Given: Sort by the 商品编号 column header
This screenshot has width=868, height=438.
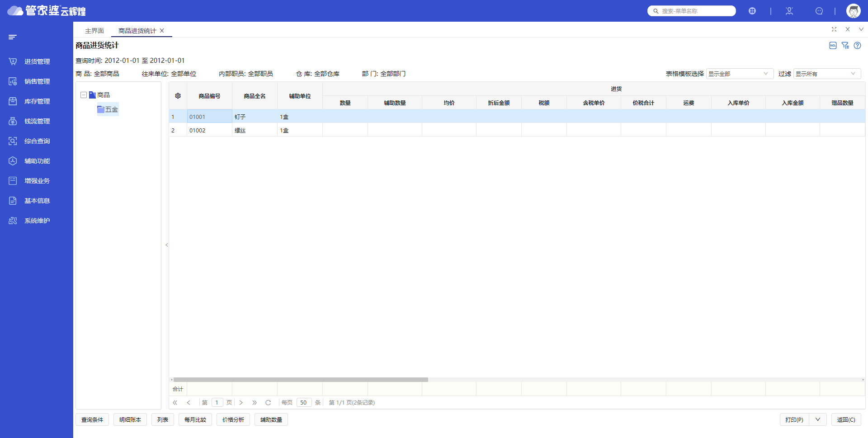Looking at the screenshot, I should [x=209, y=96].
